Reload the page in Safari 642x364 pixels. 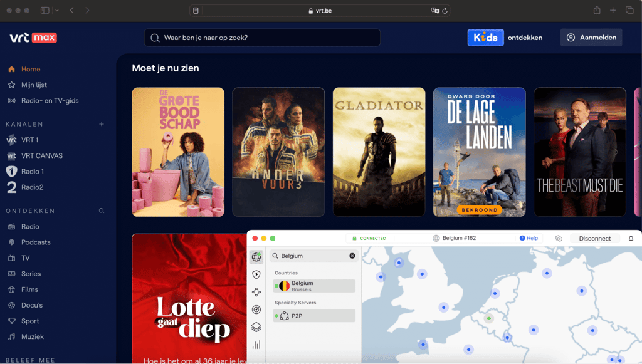[x=445, y=11]
